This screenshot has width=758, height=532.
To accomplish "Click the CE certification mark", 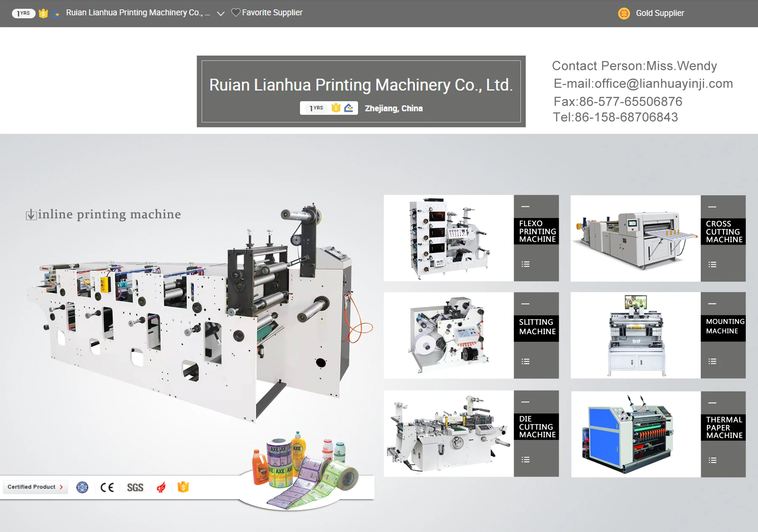I will pos(107,487).
